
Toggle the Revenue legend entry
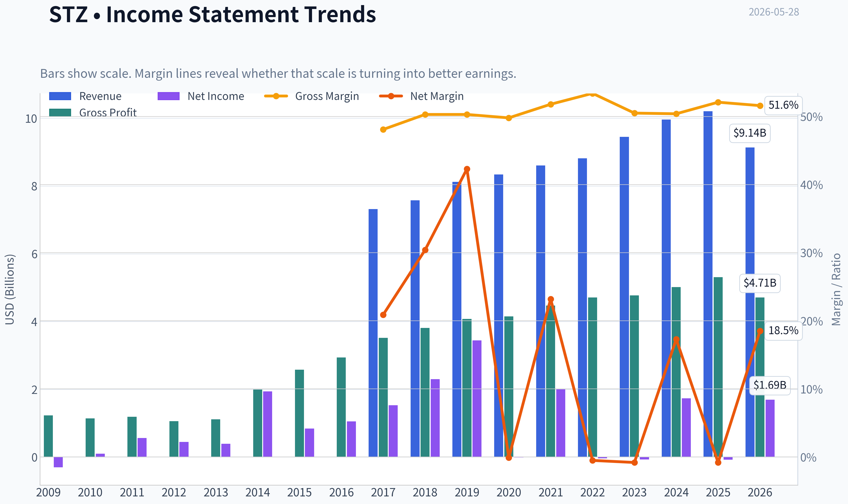coord(85,96)
